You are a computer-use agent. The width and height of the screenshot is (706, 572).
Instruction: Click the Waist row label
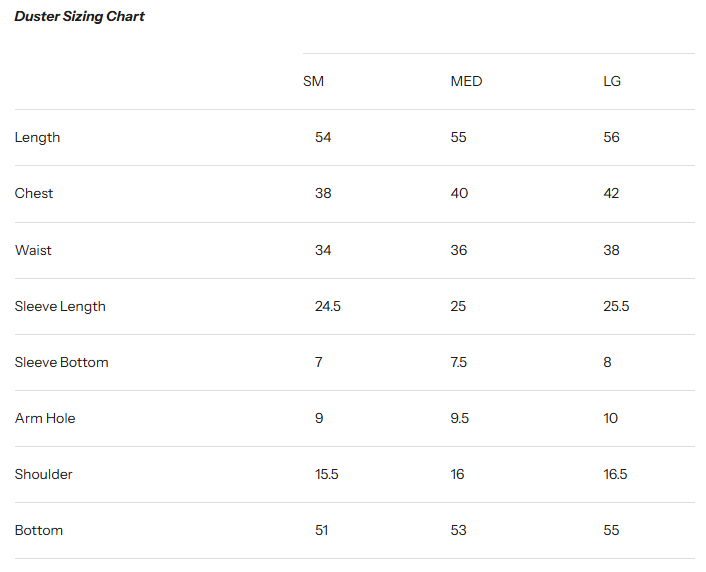pos(33,250)
